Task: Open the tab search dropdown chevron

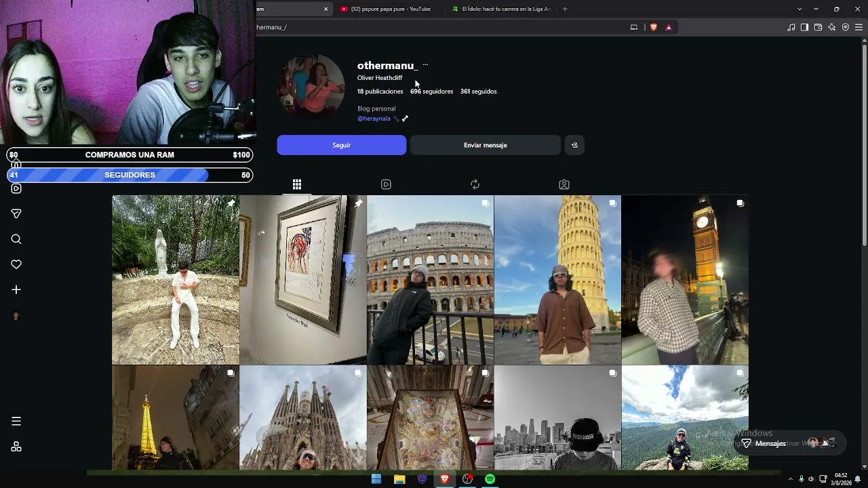Action: coord(800,9)
